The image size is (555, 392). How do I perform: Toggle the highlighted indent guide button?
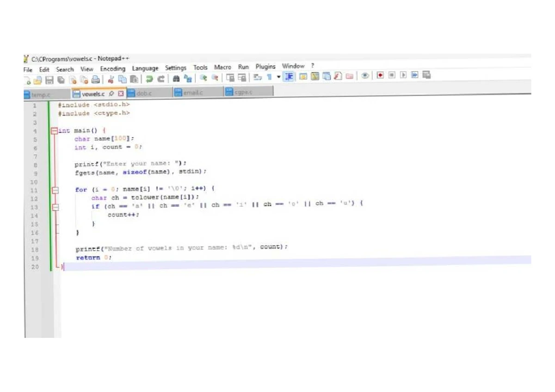click(289, 76)
